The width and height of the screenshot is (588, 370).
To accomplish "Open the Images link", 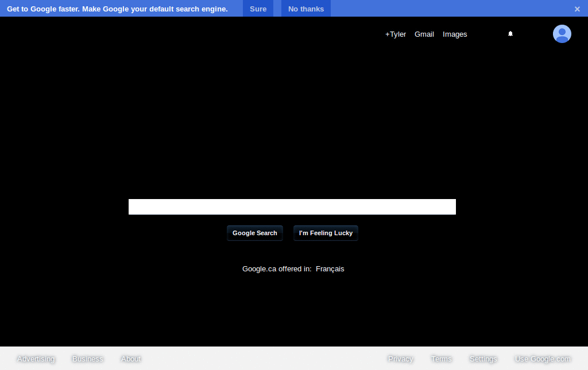I will (455, 34).
